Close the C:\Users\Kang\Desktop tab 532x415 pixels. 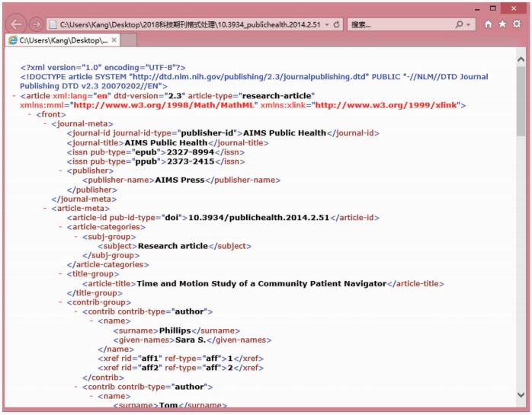pyautogui.click(x=114, y=40)
